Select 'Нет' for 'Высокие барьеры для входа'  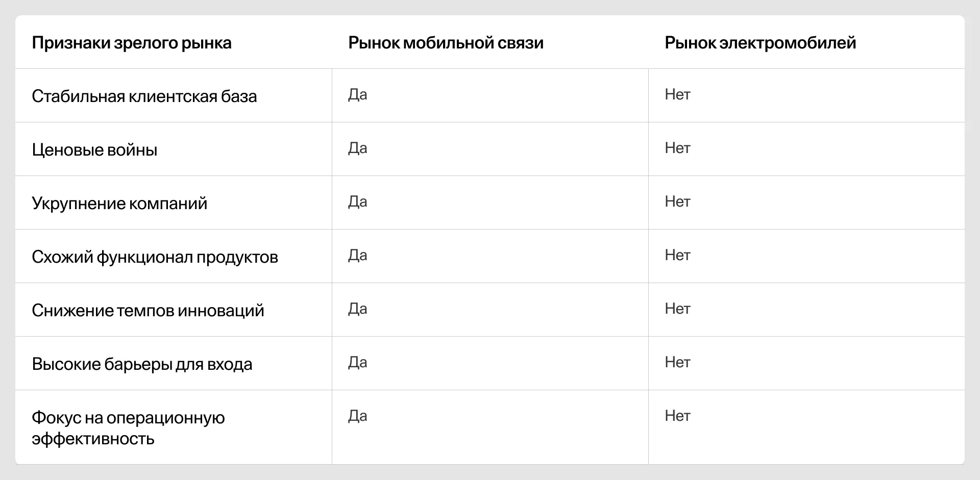point(677,363)
